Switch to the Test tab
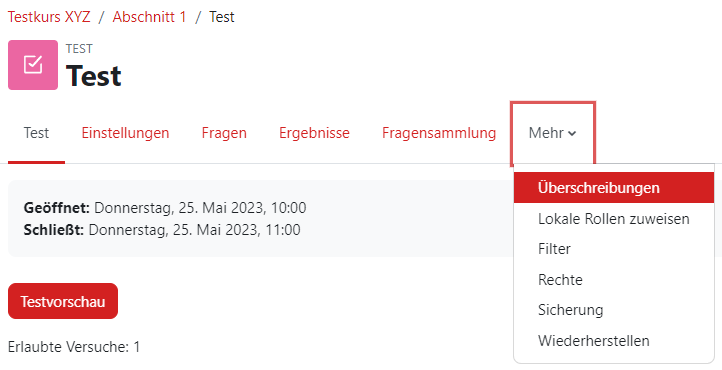Image resolution: width=722 pixels, height=370 pixels. (36, 133)
